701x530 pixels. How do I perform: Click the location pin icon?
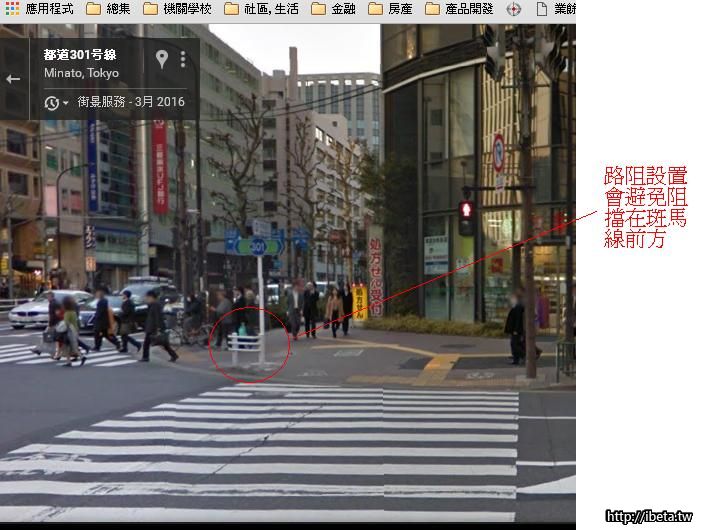162,59
